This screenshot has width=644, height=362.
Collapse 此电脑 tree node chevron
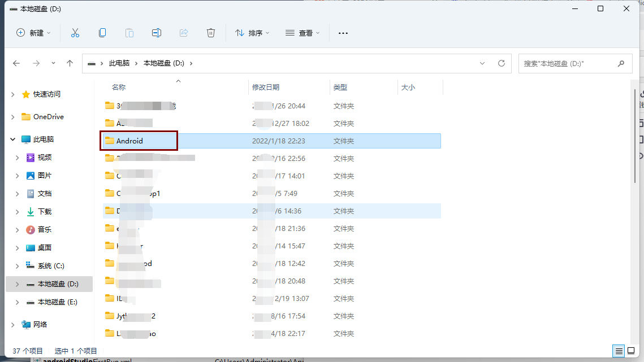(13, 139)
